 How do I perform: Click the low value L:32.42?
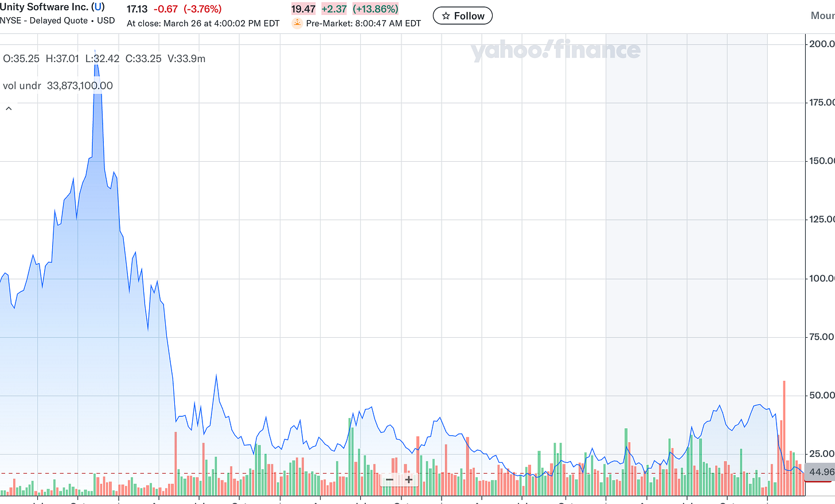click(x=102, y=58)
